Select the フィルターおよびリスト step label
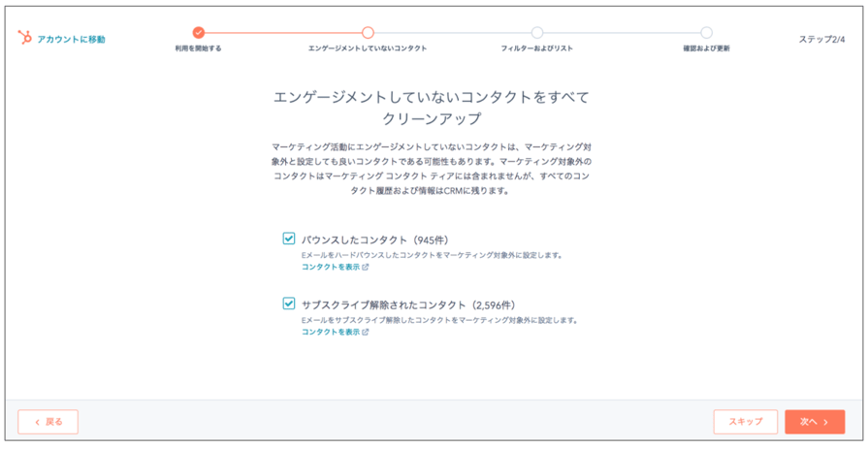This screenshot has height=449, width=868. point(537,48)
